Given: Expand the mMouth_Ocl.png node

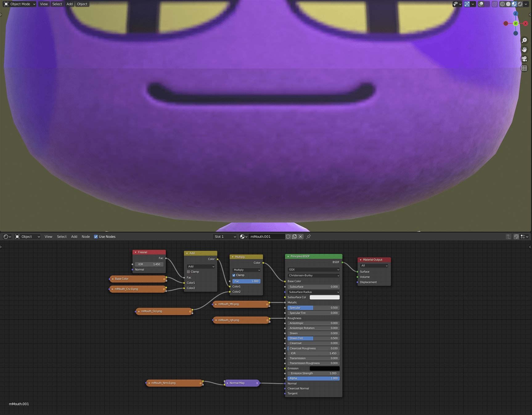Looking at the screenshot, I should [139, 311].
